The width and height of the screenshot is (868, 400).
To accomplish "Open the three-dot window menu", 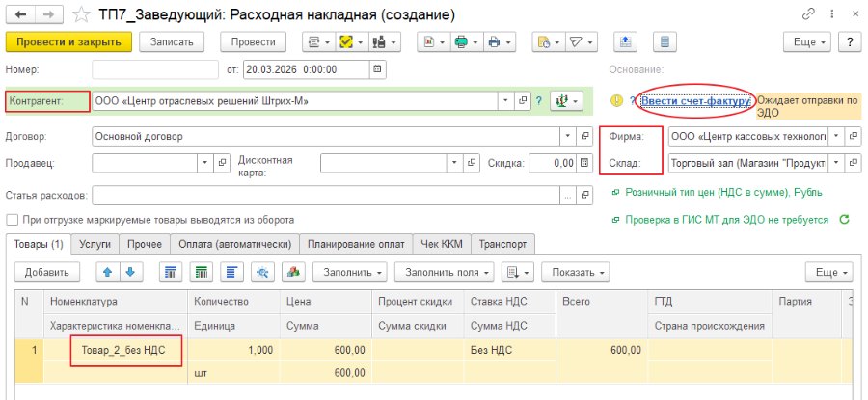I will [832, 14].
